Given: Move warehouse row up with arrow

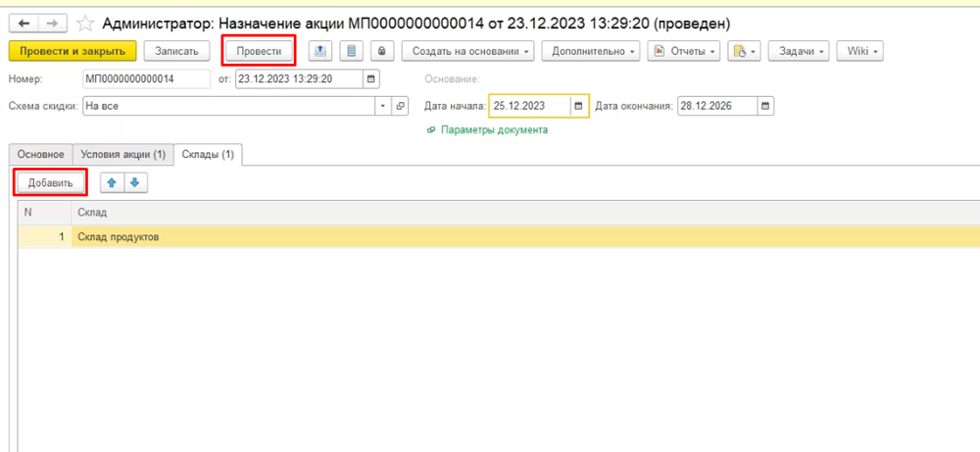Looking at the screenshot, I should (112, 183).
